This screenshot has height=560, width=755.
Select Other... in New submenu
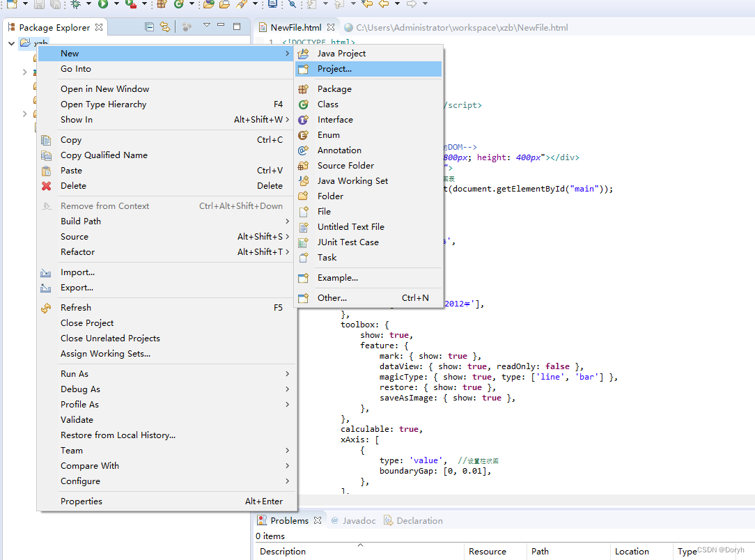[x=368, y=298]
